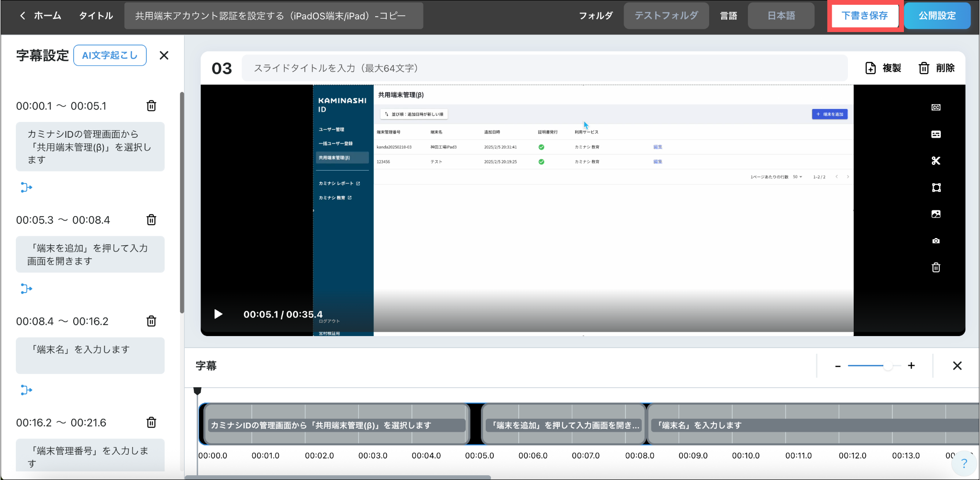Delete subtitle 00:08.4 ~ 00:16.2
980x480 pixels.
point(151,321)
